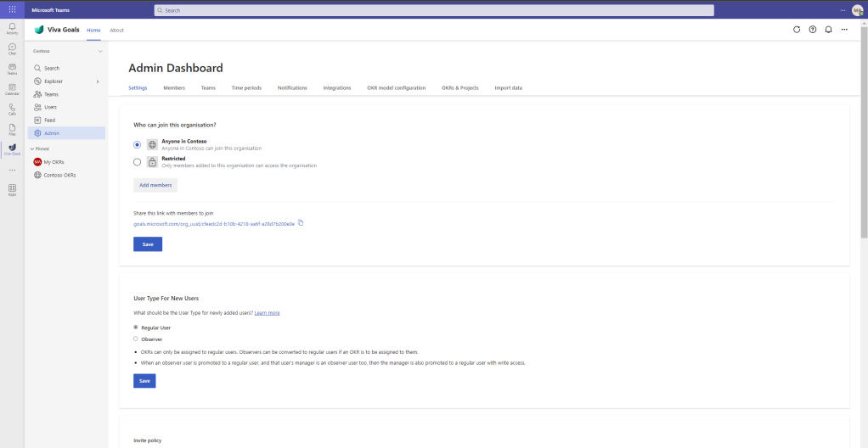Click the Add members button
868x448 pixels.
155,185
